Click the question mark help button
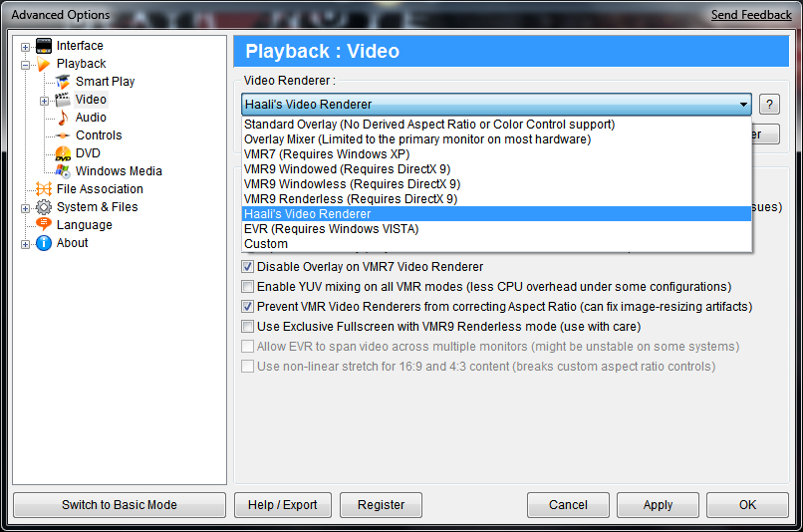The image size is (803, 532). [769, 105]
